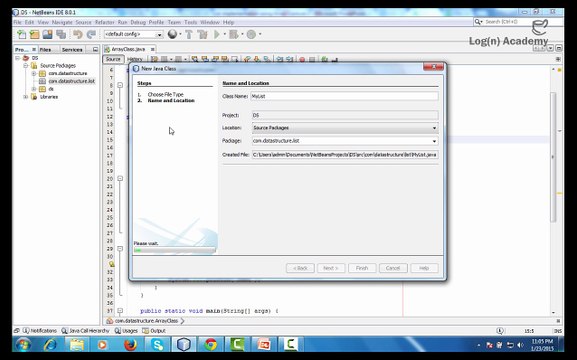577x360 pixels.
Task: Expand the ds package node
Action: click(34, 89)
